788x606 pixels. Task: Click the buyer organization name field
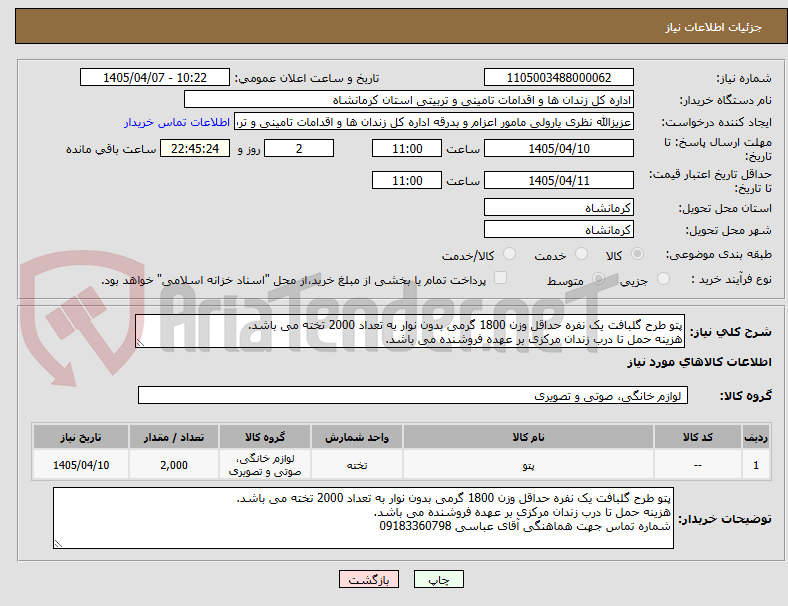pos(409,99)
